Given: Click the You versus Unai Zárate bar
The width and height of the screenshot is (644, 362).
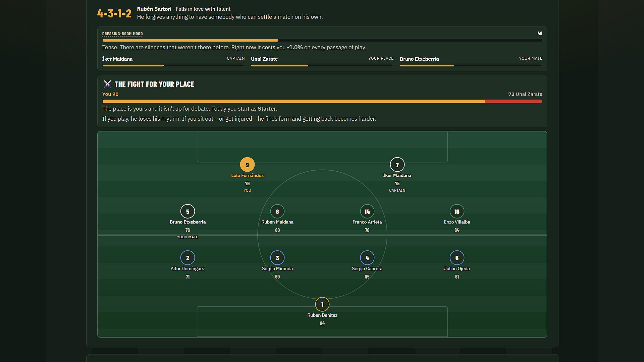Looking at the screenshot, I should (322, 101).
